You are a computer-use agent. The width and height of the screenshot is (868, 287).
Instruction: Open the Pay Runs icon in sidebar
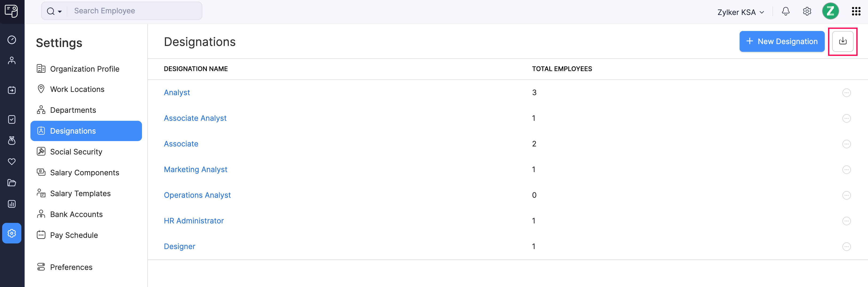pos(12,90)
